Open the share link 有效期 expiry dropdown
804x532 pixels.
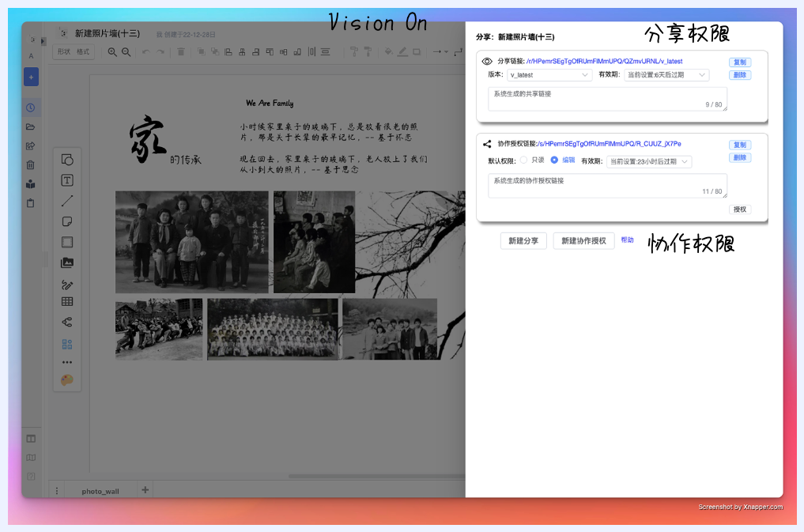[x=666, y=75]
